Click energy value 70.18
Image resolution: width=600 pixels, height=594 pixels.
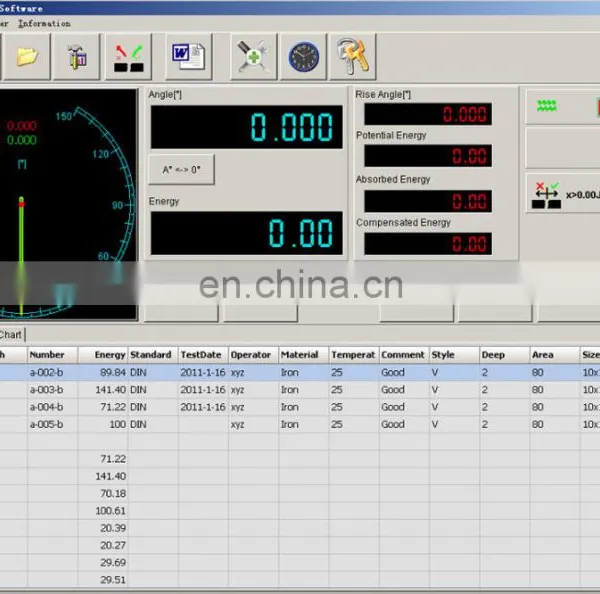[x=113, y=493]
